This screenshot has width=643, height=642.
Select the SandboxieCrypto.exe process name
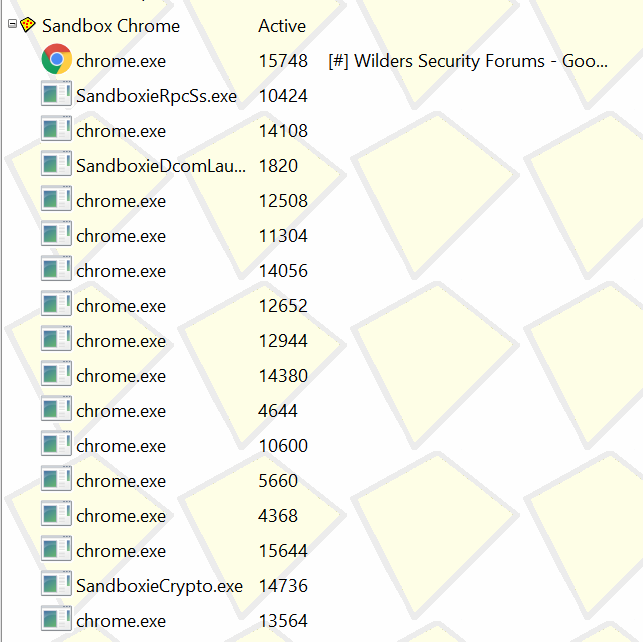click(160, 586)
